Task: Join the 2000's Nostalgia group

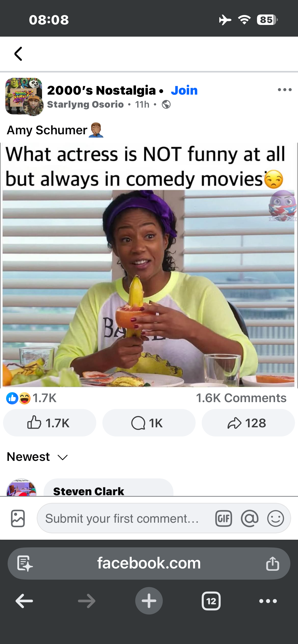Action: (184, 90)
